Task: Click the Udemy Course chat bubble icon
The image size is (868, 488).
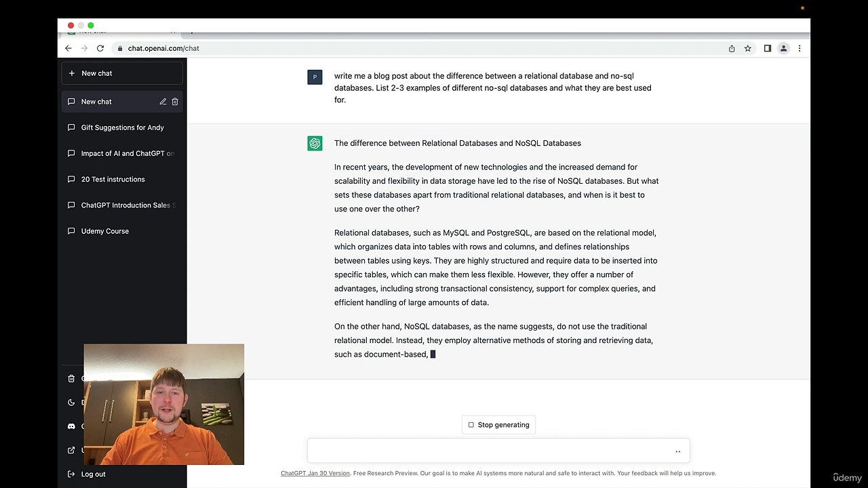Action: click(x=71, y=231)
